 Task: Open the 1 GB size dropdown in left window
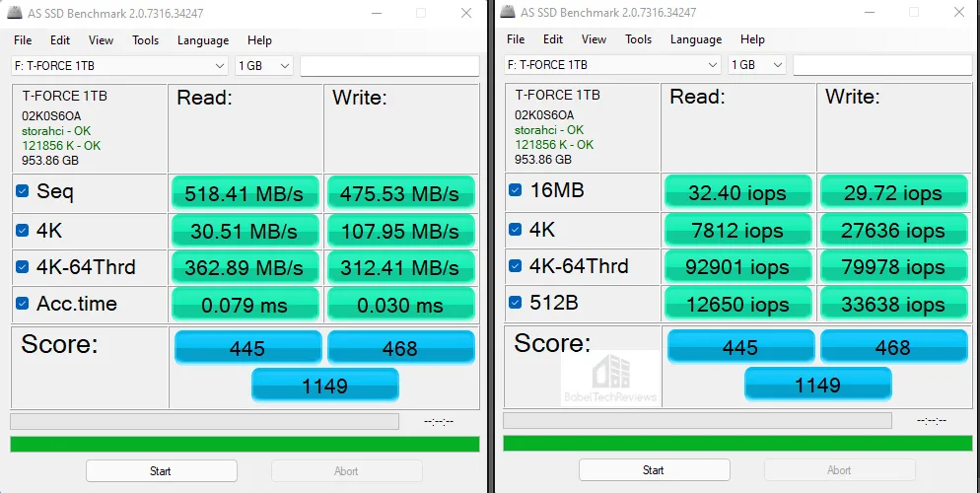[x=264, y=66]
